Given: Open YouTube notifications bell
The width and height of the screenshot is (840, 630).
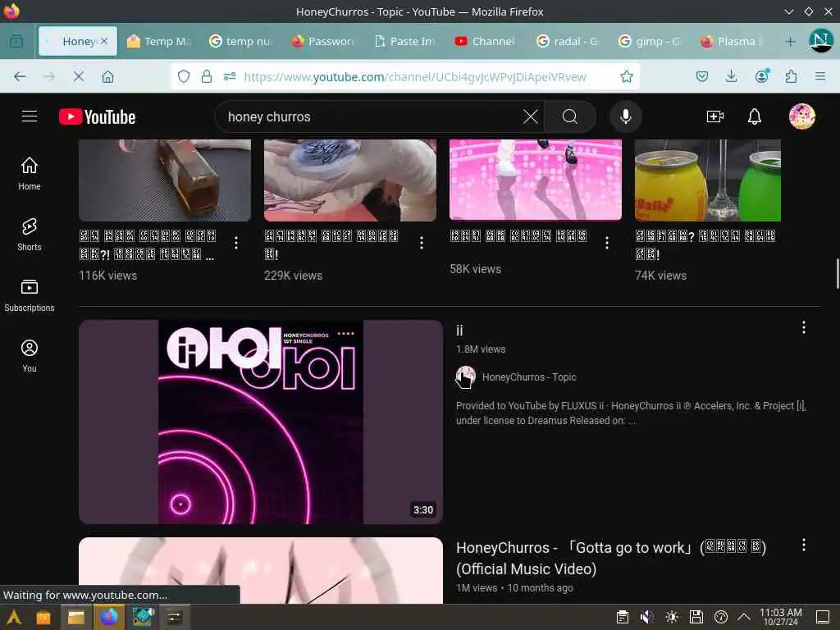Looking at the screenshot, I should point(755,116).
